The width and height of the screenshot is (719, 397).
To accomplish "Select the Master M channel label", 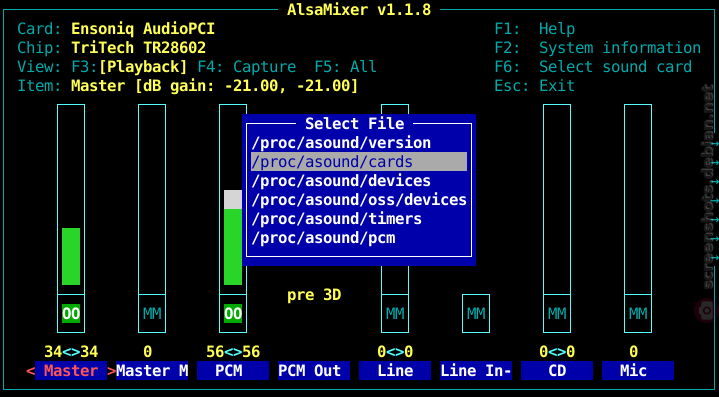I will pyautogui.click(x=152, y=370).
